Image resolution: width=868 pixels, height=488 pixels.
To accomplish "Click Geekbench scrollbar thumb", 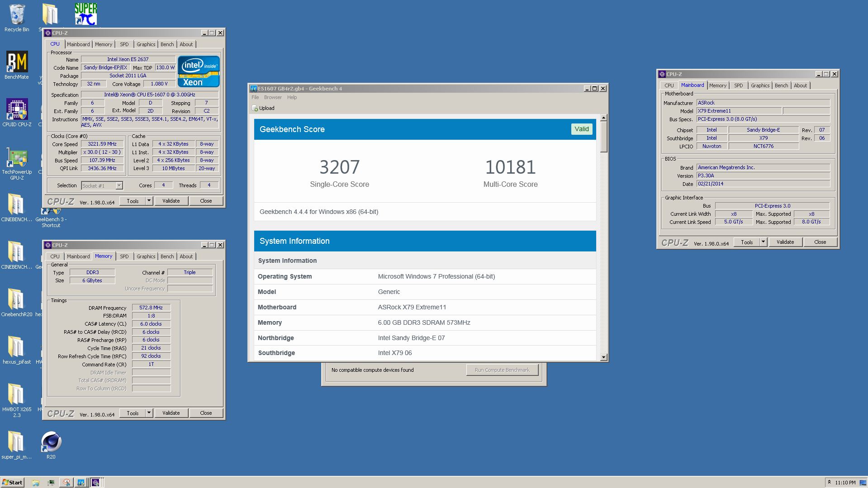I will 603,137.
